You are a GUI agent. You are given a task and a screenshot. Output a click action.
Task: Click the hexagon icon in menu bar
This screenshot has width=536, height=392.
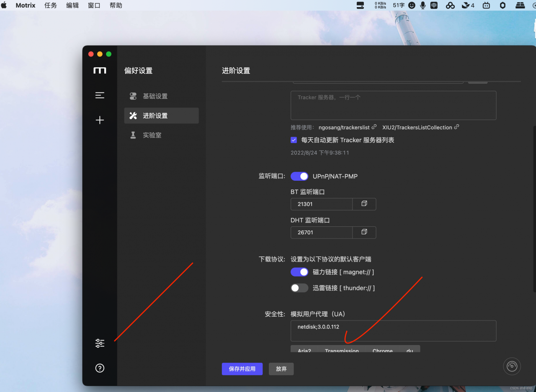point(503,5)
